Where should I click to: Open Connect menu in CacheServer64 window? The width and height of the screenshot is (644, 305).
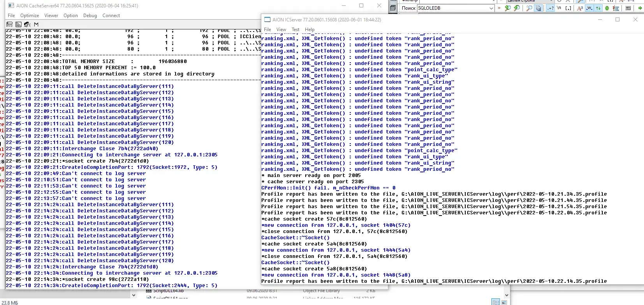[x=111, y=16]
